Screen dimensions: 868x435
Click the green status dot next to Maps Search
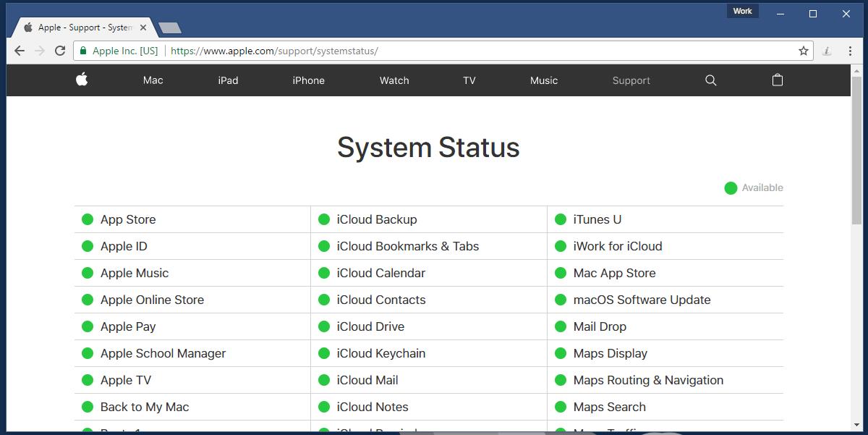coord(560,407)
